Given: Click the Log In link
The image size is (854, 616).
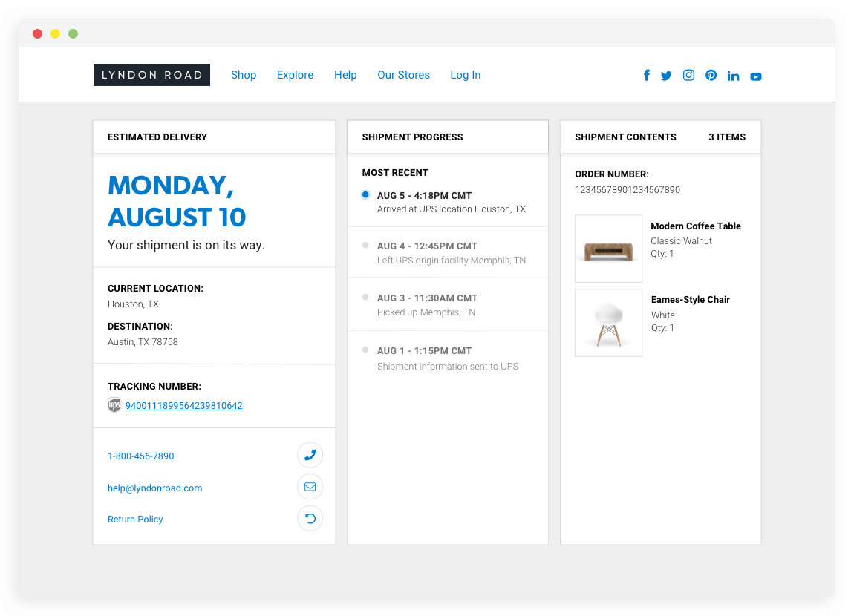Looking at the screenshot, I should (x=465, y=75).
